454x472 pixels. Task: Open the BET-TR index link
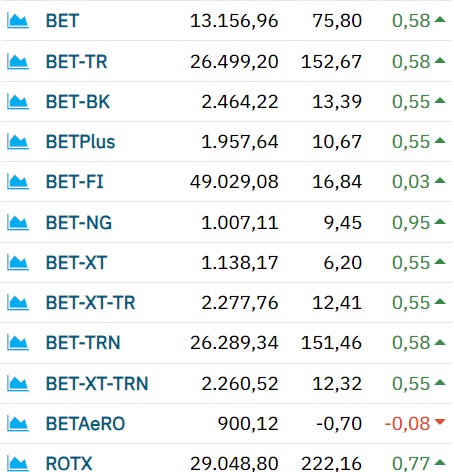[x=77, y=62]
